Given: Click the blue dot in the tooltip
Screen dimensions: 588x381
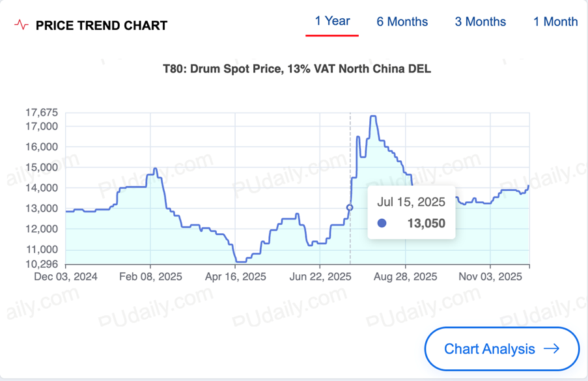Looking at the screenshot, I should point(382,223).
